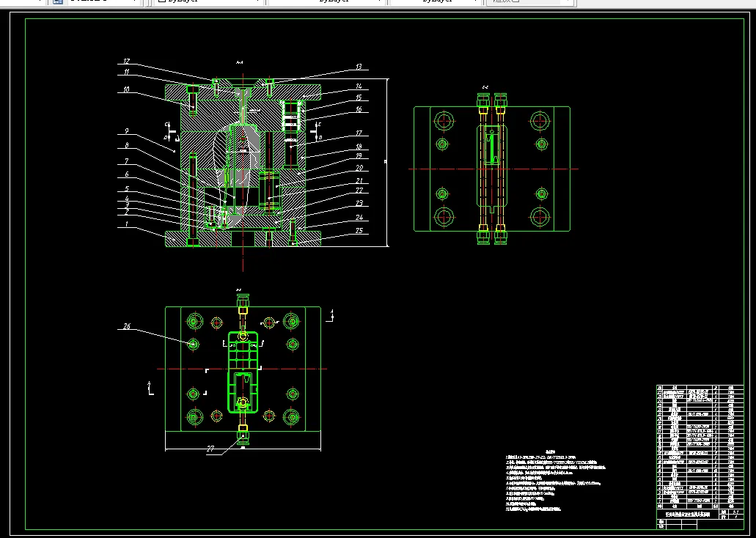Click the white technical notes text block
This screenshot has height=538, width=756.
pyautogui.click(x=555, y=480)
